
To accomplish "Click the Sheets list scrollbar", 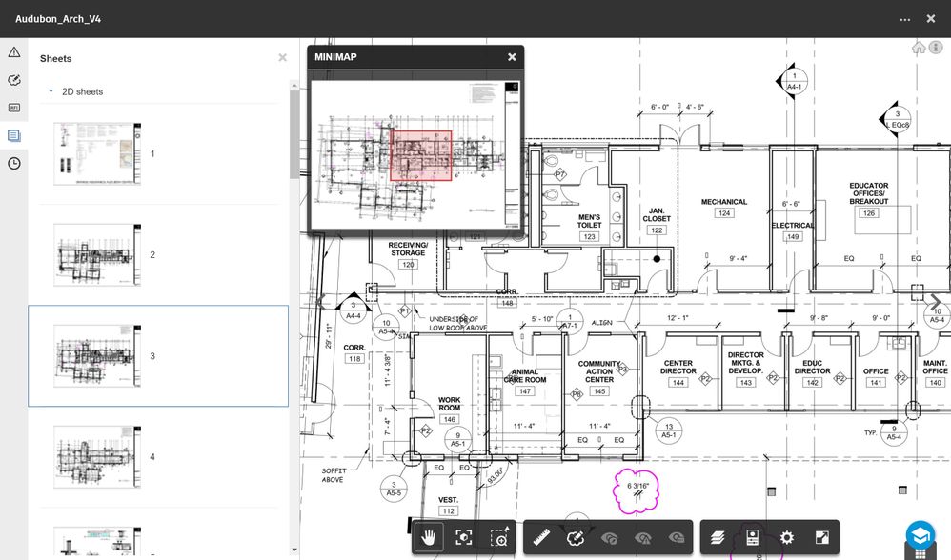I will point(294,134).
